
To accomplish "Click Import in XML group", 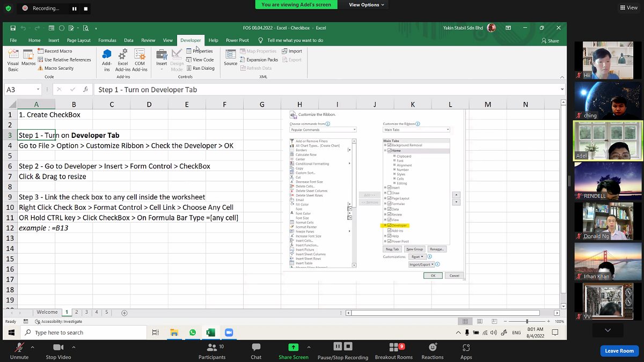I will [x=292, y=51].
